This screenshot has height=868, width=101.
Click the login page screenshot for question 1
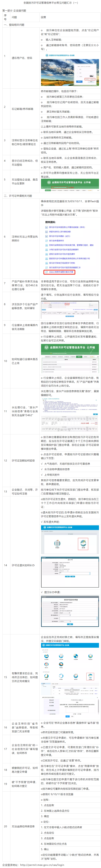[70, 69]
